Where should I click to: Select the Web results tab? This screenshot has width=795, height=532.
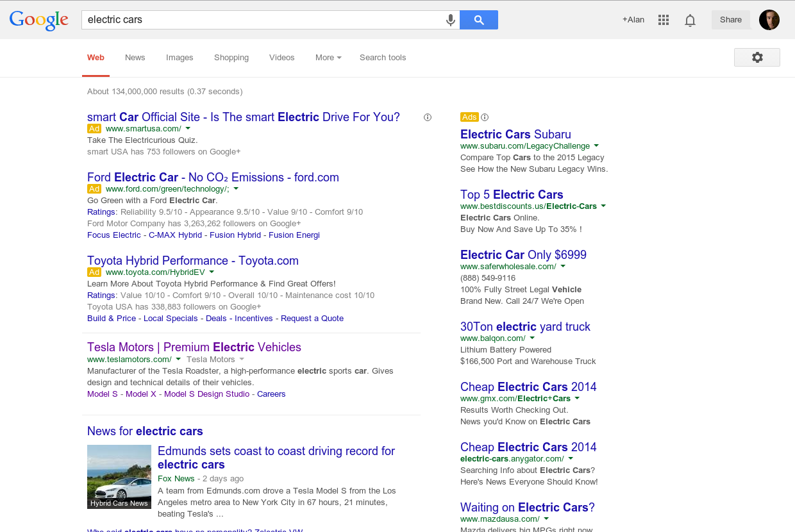pos(96,58)
